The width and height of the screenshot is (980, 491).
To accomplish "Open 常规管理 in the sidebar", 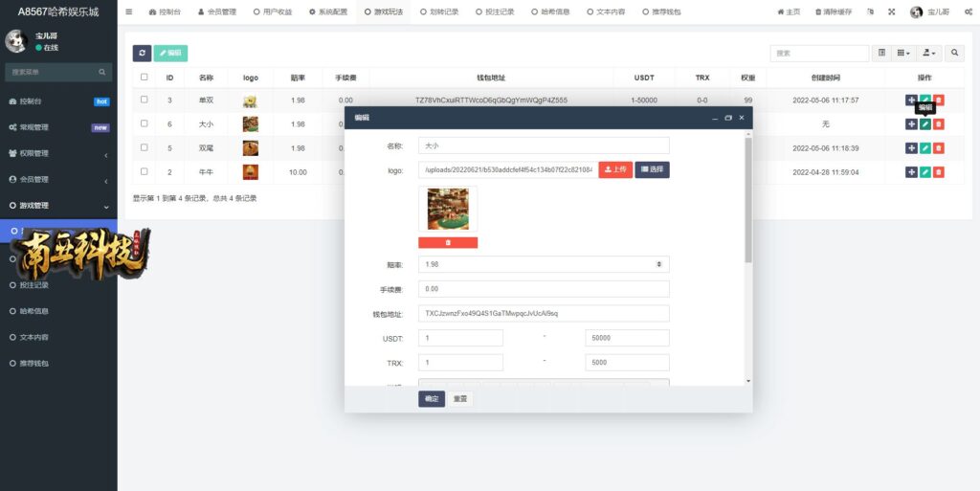I will (58, 127).
